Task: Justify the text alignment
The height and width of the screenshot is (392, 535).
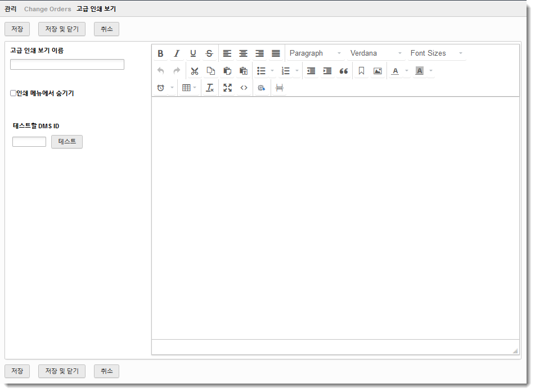Action: coord(276,53)
